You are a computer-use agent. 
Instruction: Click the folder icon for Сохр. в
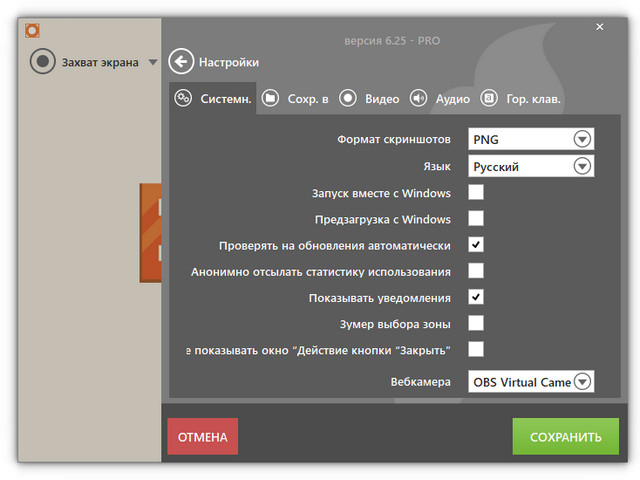click(270, 98)
